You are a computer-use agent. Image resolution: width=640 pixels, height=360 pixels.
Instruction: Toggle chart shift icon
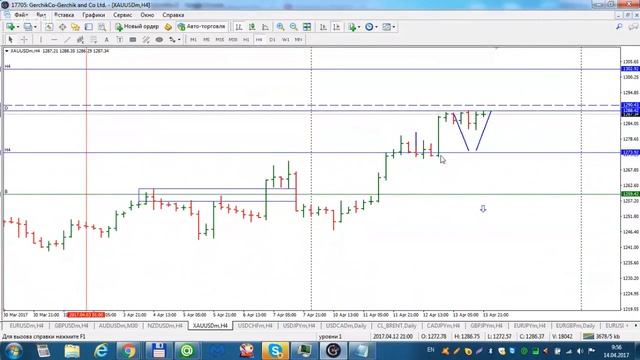[x=336, y=27]
